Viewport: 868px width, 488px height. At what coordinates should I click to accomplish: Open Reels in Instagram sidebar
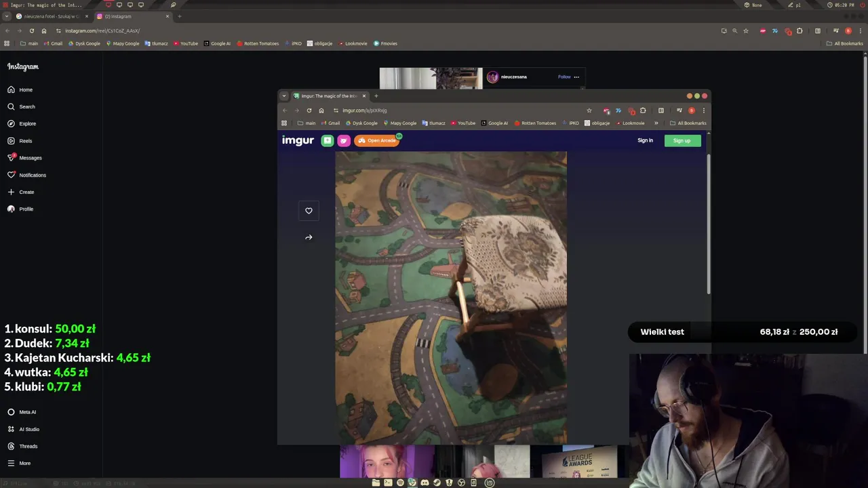[x=20, y=141]
